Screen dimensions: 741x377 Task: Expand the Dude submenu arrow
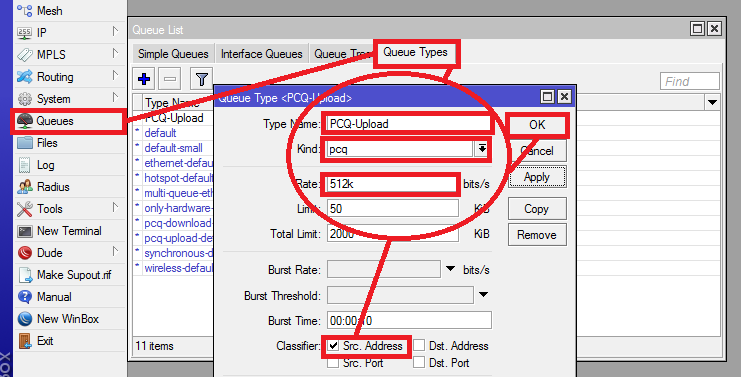[115, 251]
